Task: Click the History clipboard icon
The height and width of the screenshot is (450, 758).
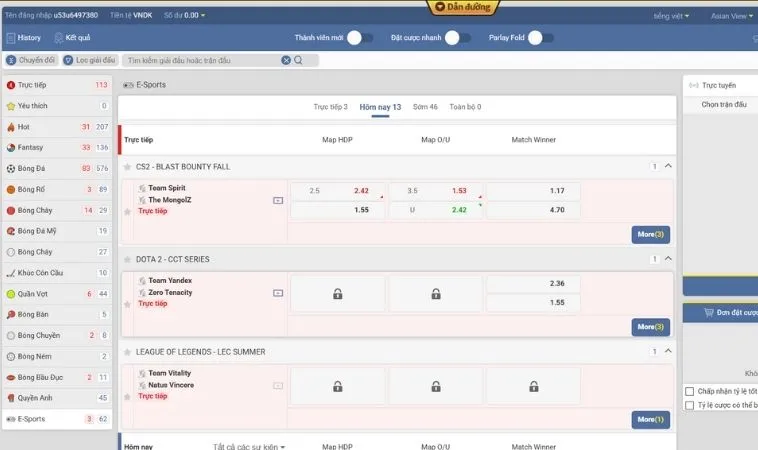Action: (x=9, y=38)
